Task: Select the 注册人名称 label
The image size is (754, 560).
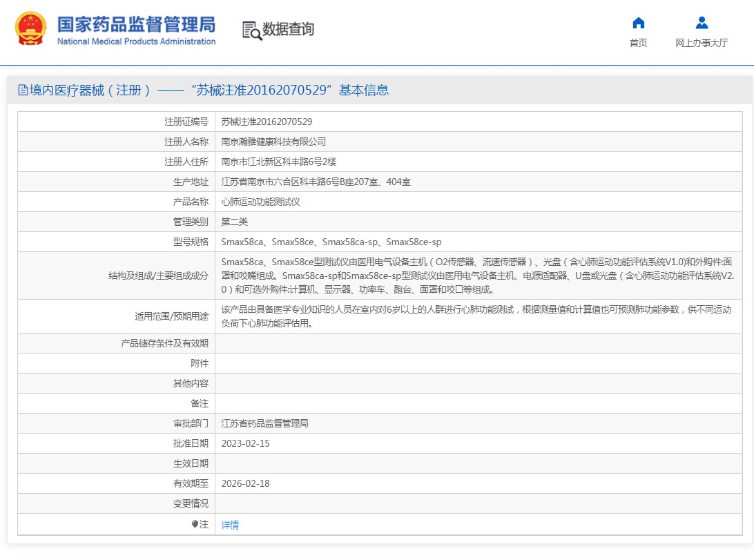Action: [186, 142]
